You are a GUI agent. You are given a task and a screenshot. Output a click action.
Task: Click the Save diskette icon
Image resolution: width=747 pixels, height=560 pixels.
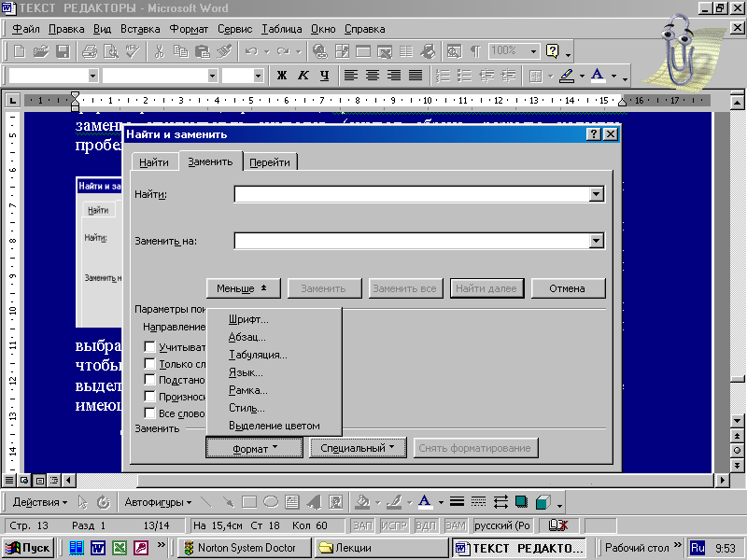[x=63, y=51]
